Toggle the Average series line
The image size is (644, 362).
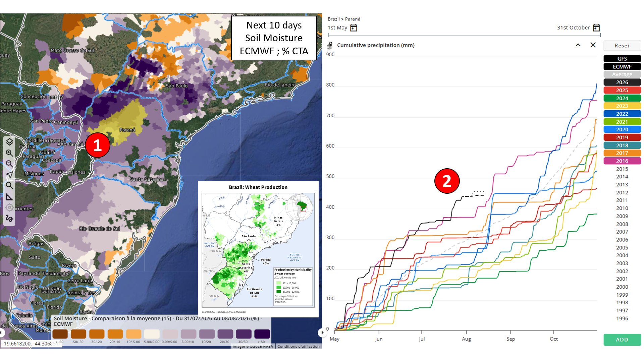[622, 74]
